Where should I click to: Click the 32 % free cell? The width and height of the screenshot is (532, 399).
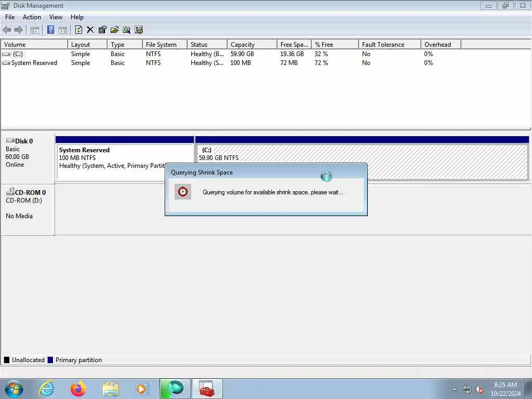321,54
